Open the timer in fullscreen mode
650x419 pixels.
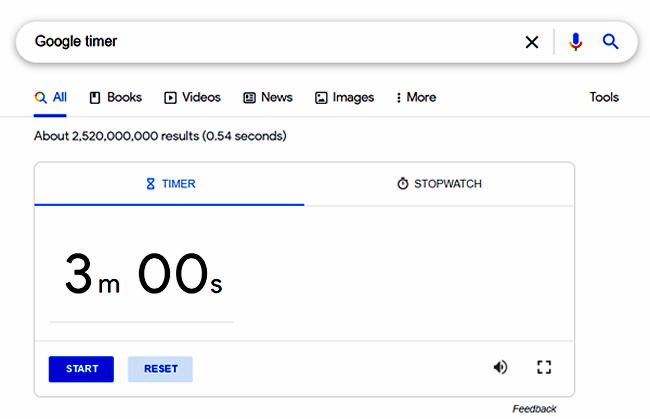point(544,367)
